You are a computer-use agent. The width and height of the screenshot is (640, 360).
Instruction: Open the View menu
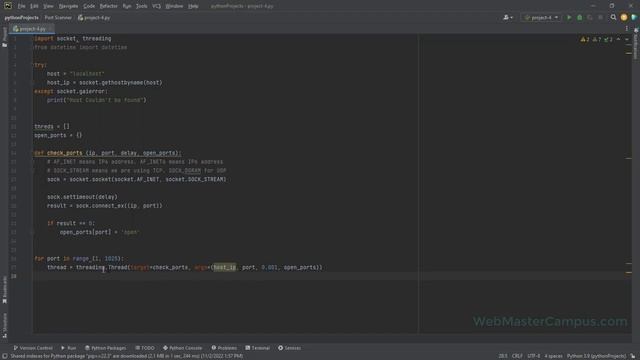48,6
